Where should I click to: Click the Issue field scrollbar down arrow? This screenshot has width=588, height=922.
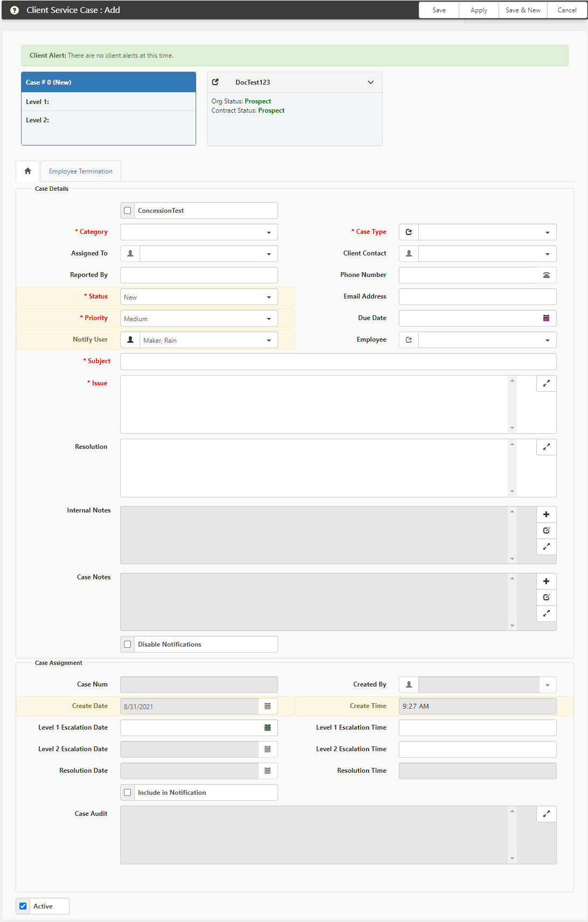512,428
